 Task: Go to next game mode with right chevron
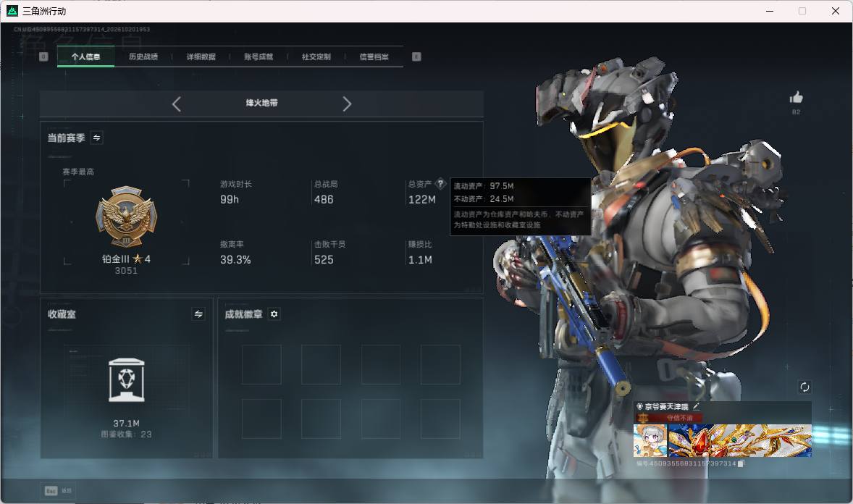pos(347,104)
